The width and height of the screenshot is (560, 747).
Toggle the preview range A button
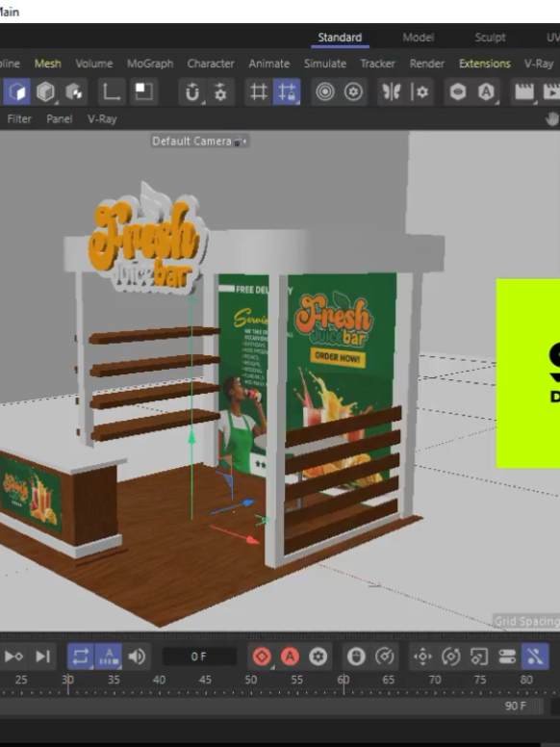coord(109,656)
